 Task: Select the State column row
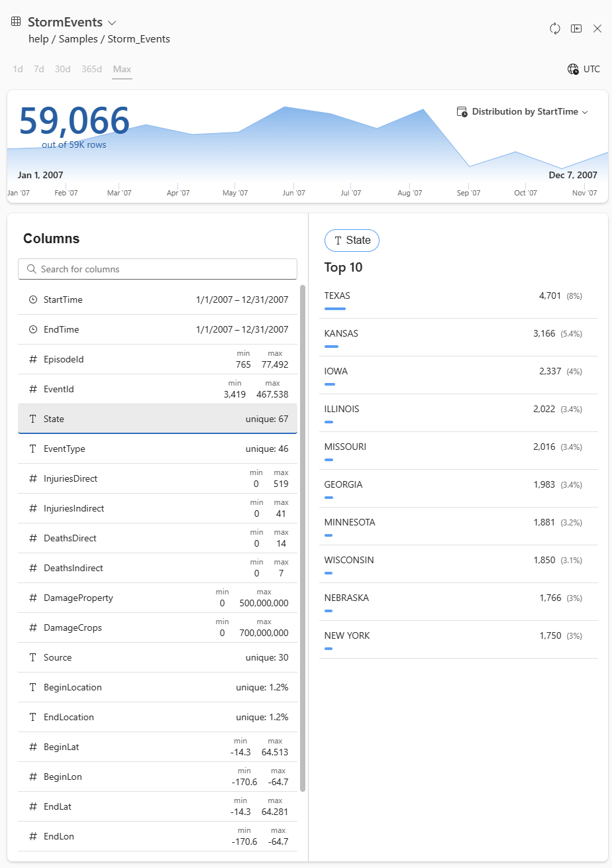pyautogui.click(x=157, y=419)
